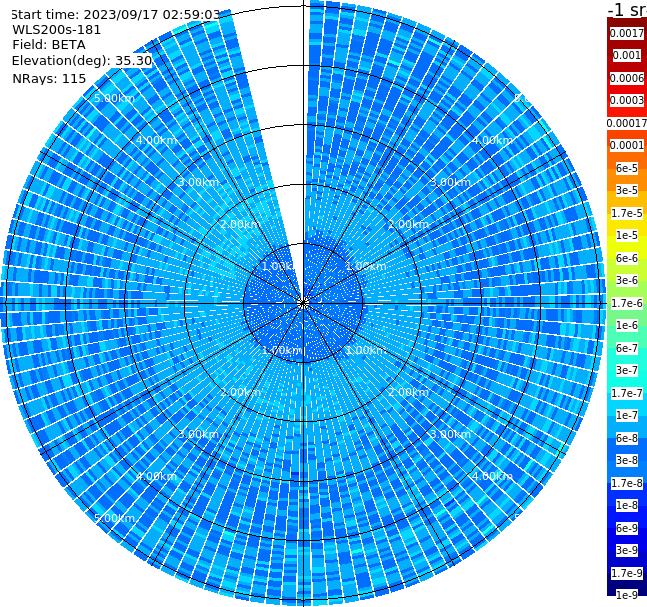Image resolution: width=647 pixels, height=607 pixels.
Task: Pick the 0.0003 colorbar value
Action: coord(627,100)
